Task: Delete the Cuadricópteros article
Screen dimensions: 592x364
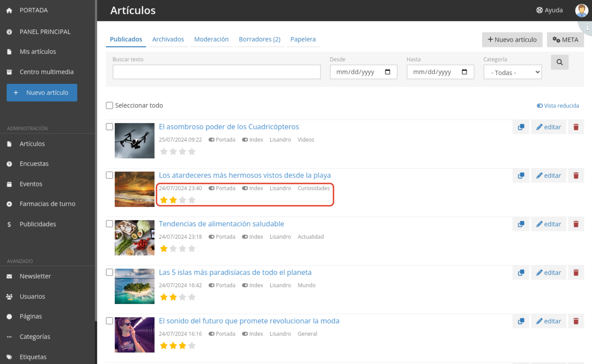Action: click(x=576, y=127)
